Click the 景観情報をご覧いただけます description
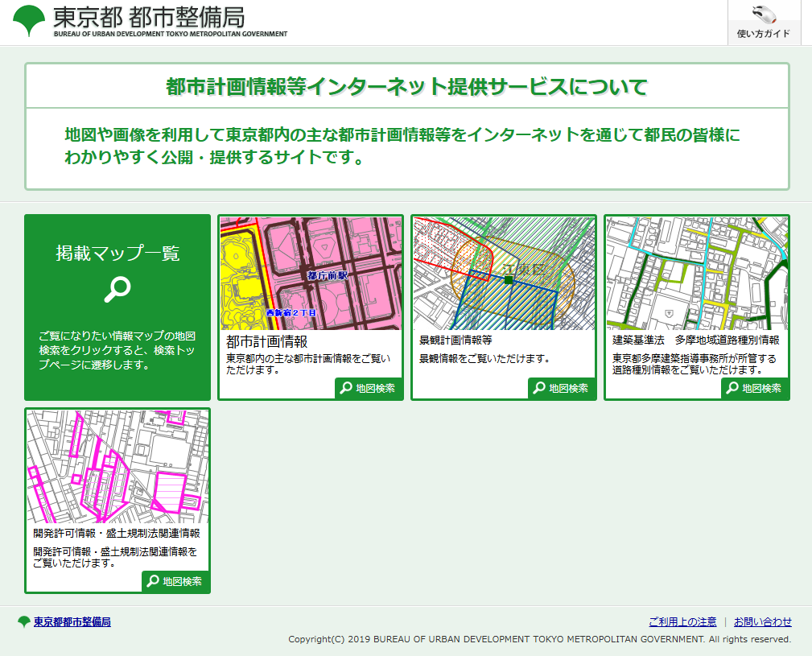 484,358
